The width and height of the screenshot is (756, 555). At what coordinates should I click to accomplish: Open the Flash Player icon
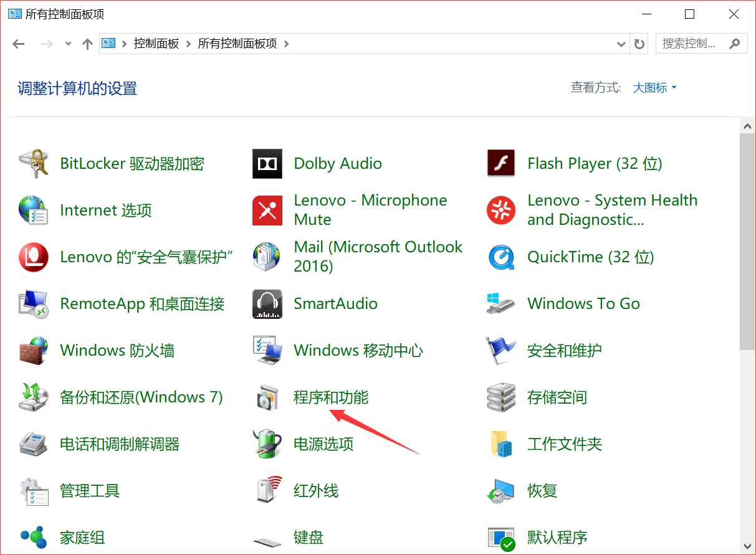pyautogui.click(x=501, y=164)
